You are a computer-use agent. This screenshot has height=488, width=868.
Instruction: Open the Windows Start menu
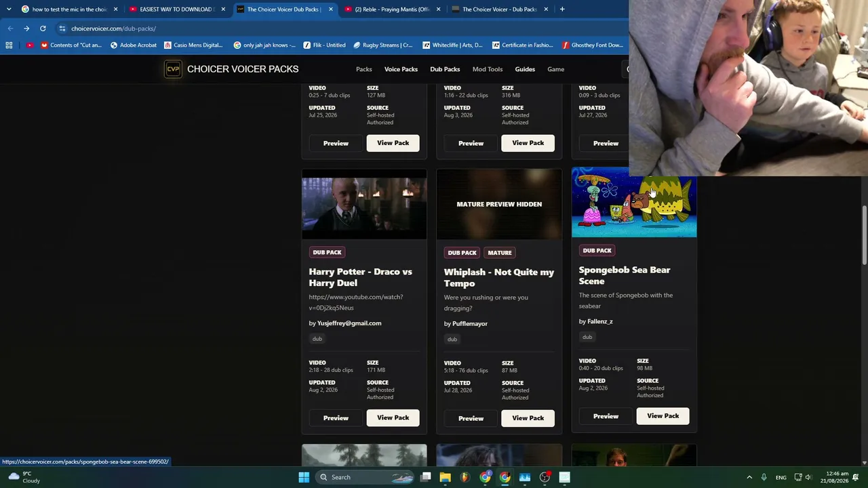pyautogui.click(x=304, y=477)
